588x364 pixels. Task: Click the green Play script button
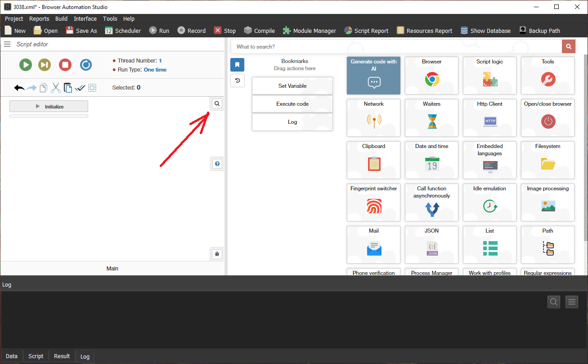(x=26, y=65)
